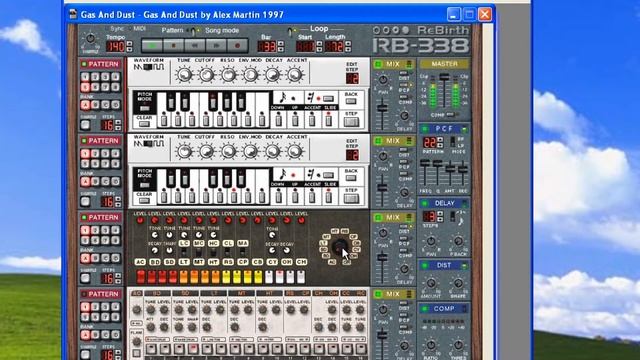Select the CH closed hat button on 808

302,262
